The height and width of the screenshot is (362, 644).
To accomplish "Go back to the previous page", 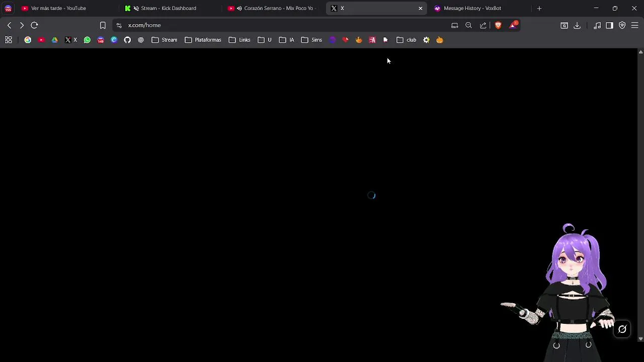I will (x=9, y=25).
